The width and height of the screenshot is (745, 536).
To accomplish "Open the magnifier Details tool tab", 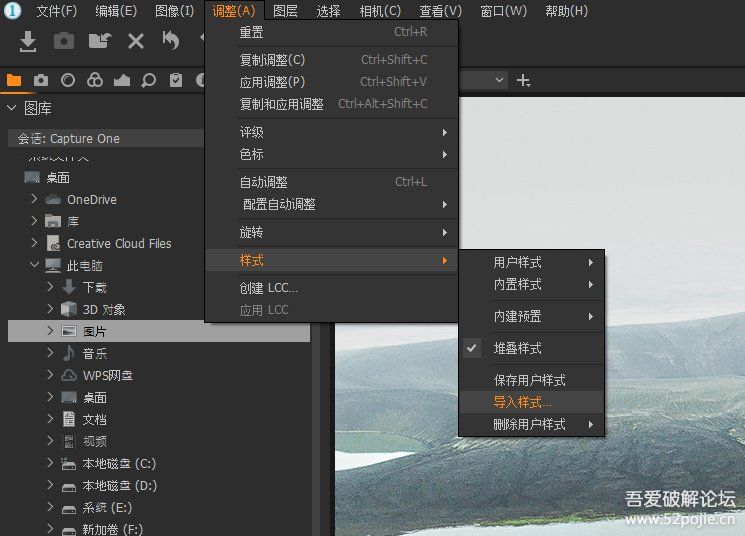I will (x=148, y=80).
